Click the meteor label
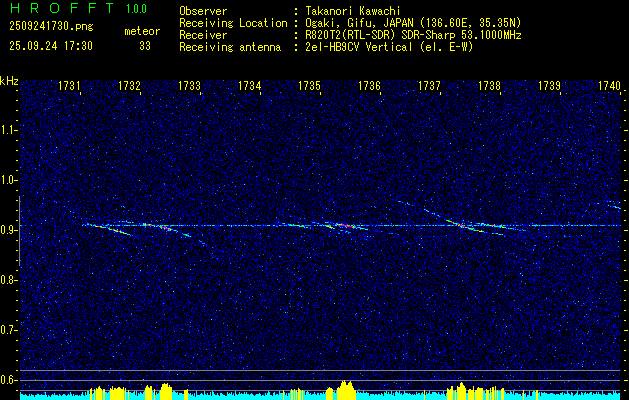 (x=142, y=31)
